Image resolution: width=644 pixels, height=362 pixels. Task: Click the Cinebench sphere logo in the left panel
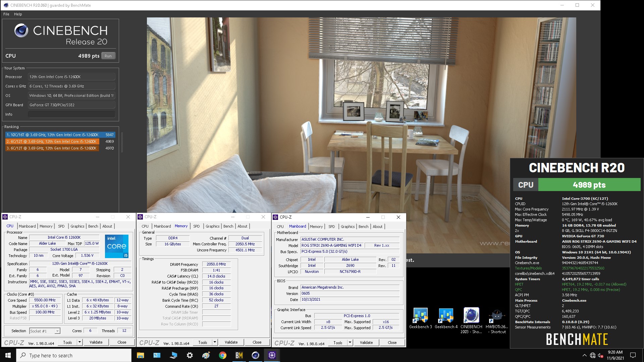coord(21,31)
